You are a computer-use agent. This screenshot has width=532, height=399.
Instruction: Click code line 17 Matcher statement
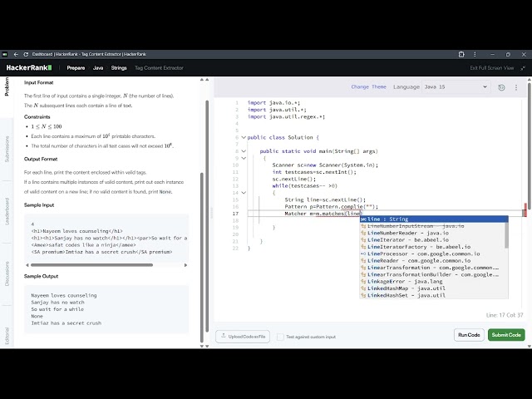(x=323, y=214)
